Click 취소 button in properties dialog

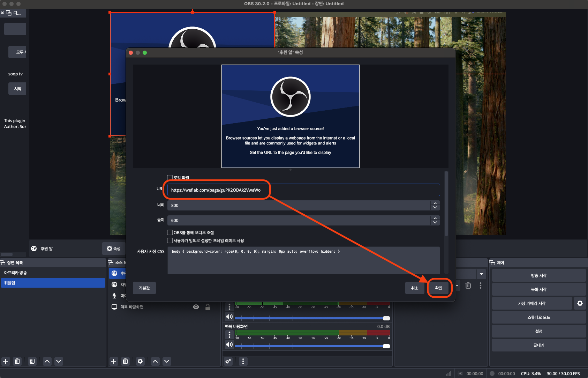tap(415, 288)
